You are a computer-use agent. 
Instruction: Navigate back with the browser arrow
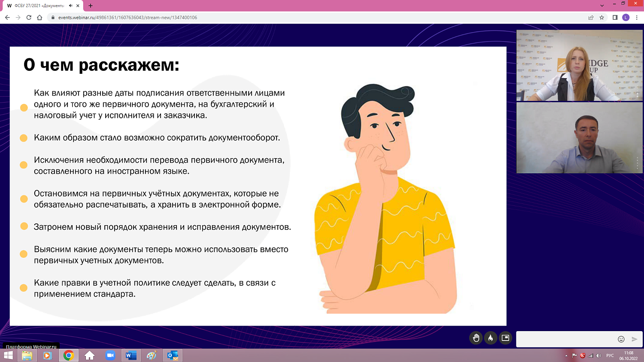(x=7, y=18)
